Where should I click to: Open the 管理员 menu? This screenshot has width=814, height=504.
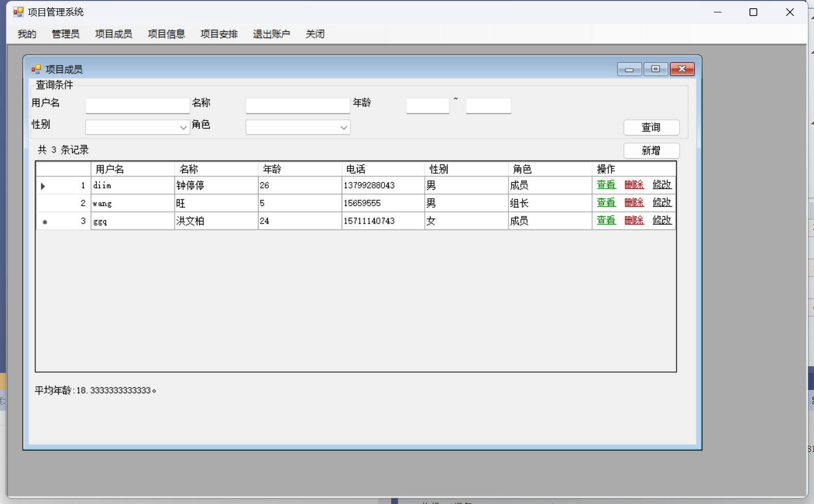tap(66, 34)
